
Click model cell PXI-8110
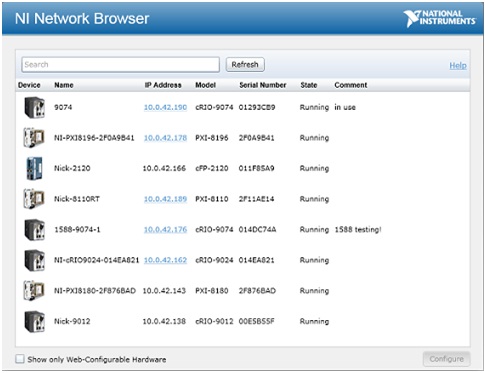[x=212, y=199]
